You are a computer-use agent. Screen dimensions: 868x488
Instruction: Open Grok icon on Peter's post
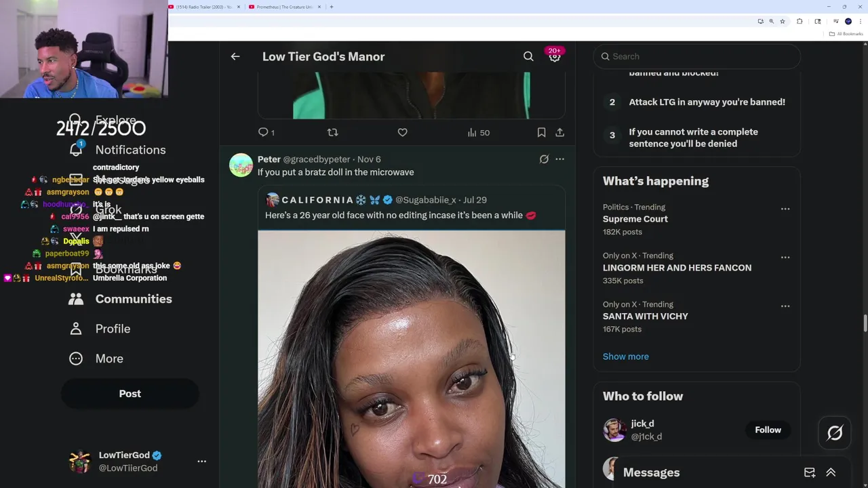[544, 159]
